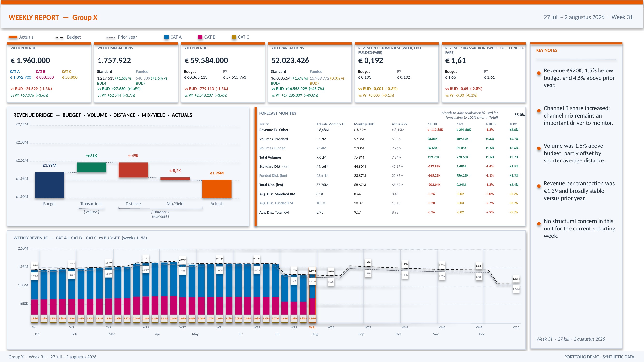Click the Monthly BUD column header
This screenshot has height=362, width=644.
pyautogui.click(x=364, y=124)
